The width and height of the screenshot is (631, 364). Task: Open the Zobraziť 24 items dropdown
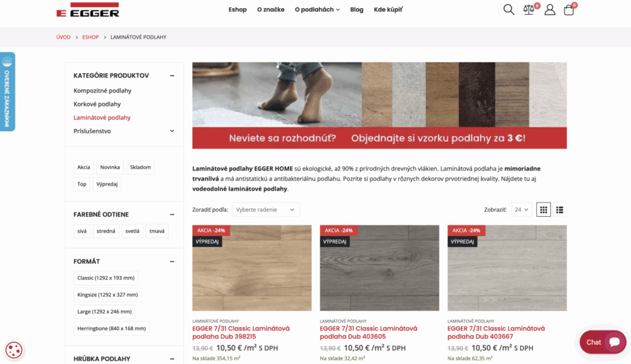point(521,209)
